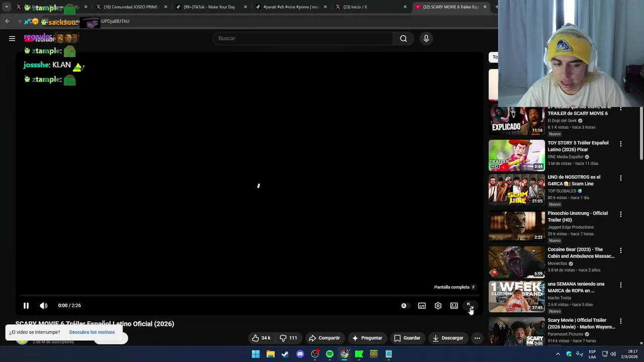Image resolution: width=644 pixels, height=362 pixels.
Task: Type in the Buscar search field
Action: 303,38
